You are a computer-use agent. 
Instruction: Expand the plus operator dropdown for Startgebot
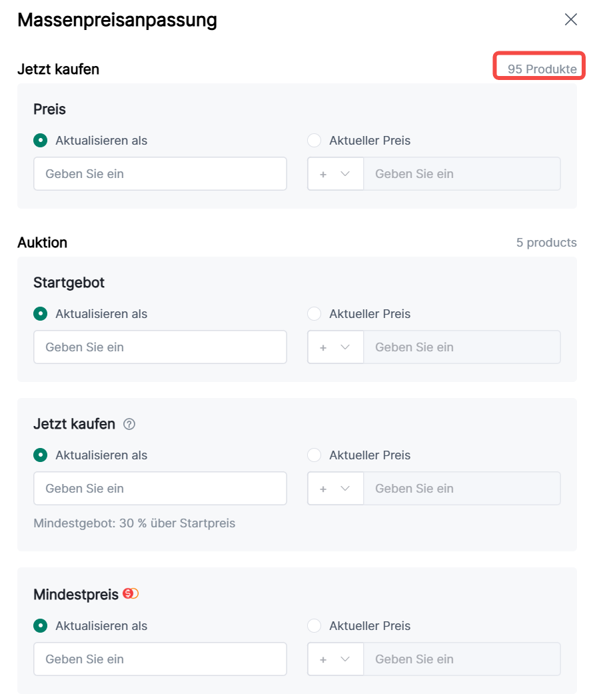[335, 347]
